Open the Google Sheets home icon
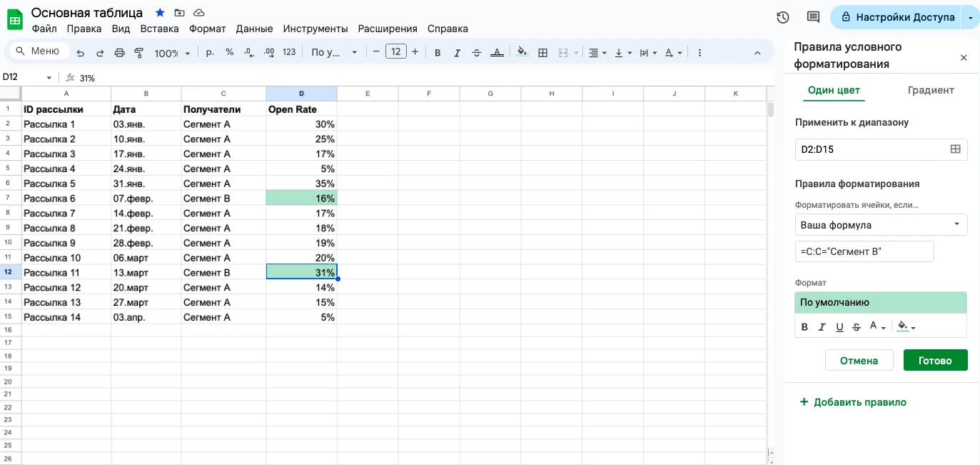Screen dimensions: 980x465 tap(15, 19)
